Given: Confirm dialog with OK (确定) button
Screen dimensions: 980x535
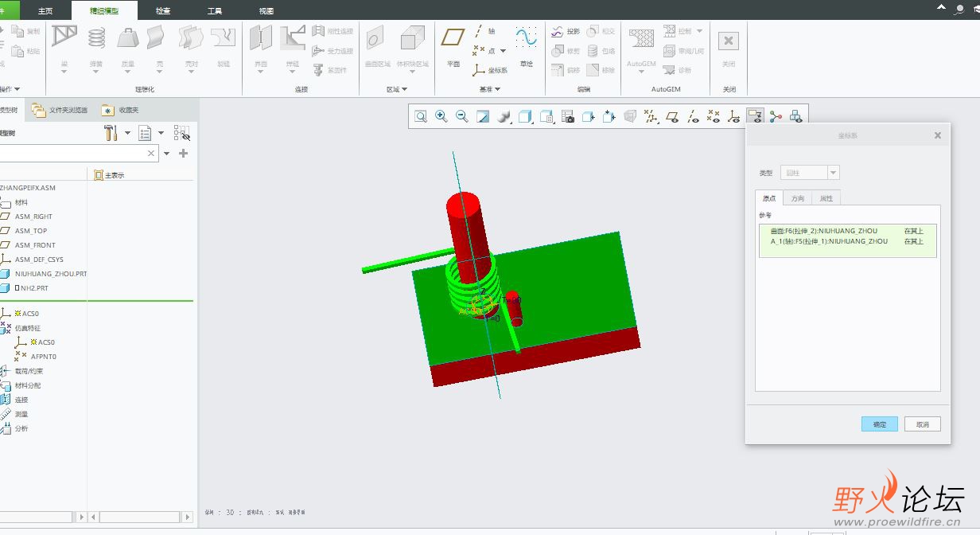Looking at the screenshot, I should pyautogui.click(x=879, y=424).
